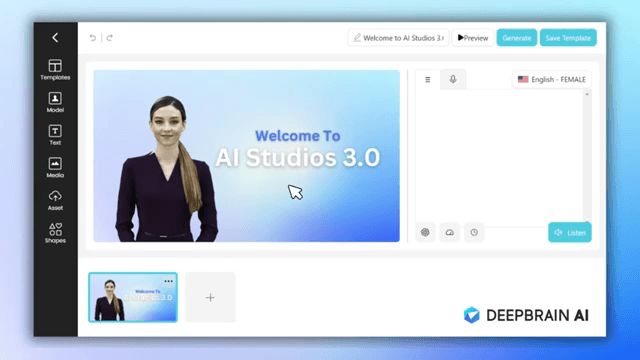Open the AI script generator icon
The width and height of the screenshot is (640, 360).
click(x=425, y=232)
